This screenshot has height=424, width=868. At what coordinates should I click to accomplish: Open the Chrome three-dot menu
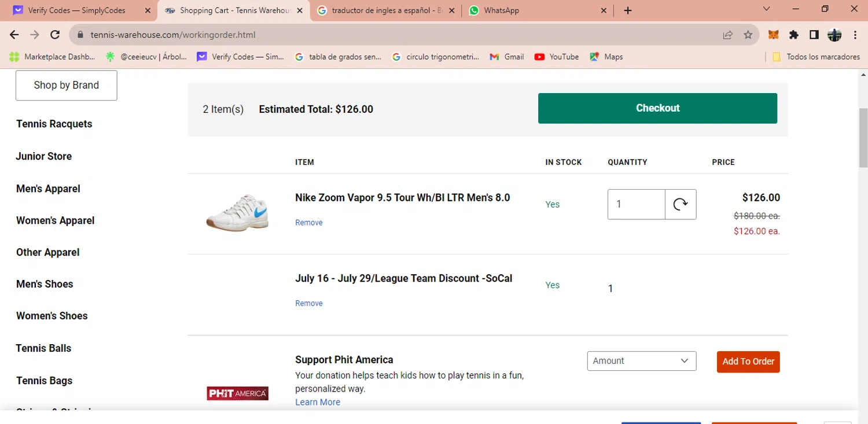coord(855,35)
